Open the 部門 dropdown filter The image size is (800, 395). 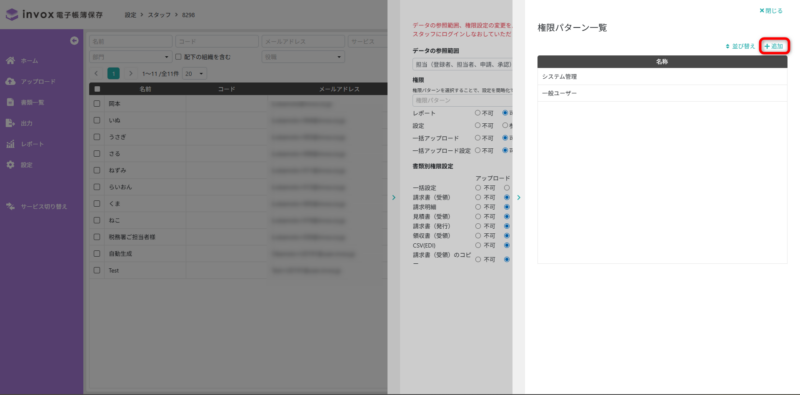[131, 57]
